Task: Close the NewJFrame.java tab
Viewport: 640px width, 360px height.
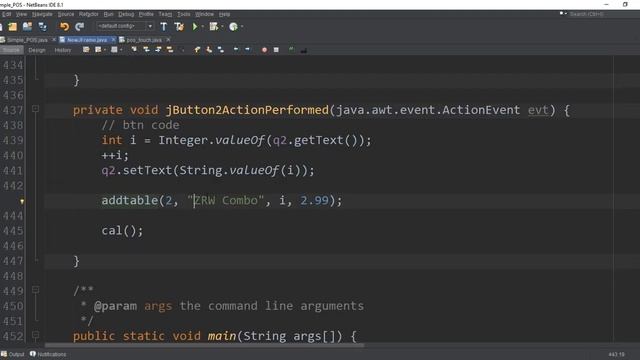Action: (113, 40)
